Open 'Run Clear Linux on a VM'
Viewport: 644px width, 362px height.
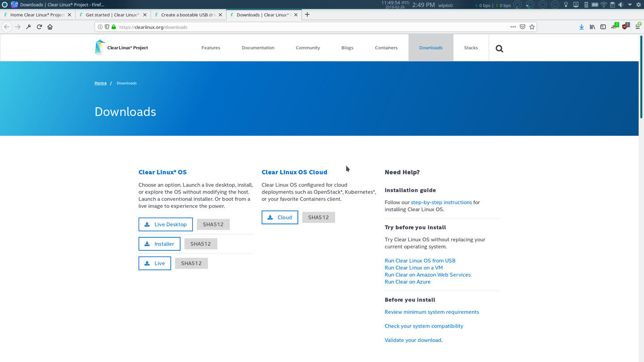(x=414, y=268)
